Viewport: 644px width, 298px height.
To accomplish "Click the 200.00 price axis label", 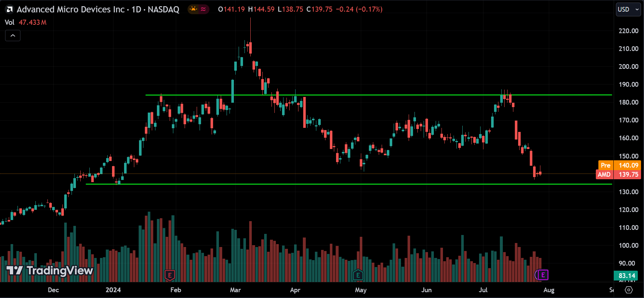I will click(x=628, y=67).
